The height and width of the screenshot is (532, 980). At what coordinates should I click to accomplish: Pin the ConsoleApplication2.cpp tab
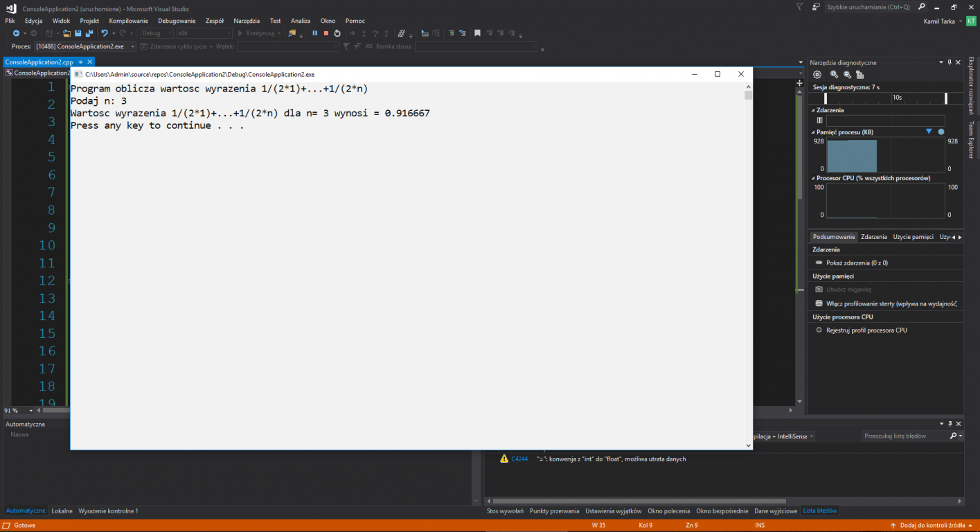(80, 62)
